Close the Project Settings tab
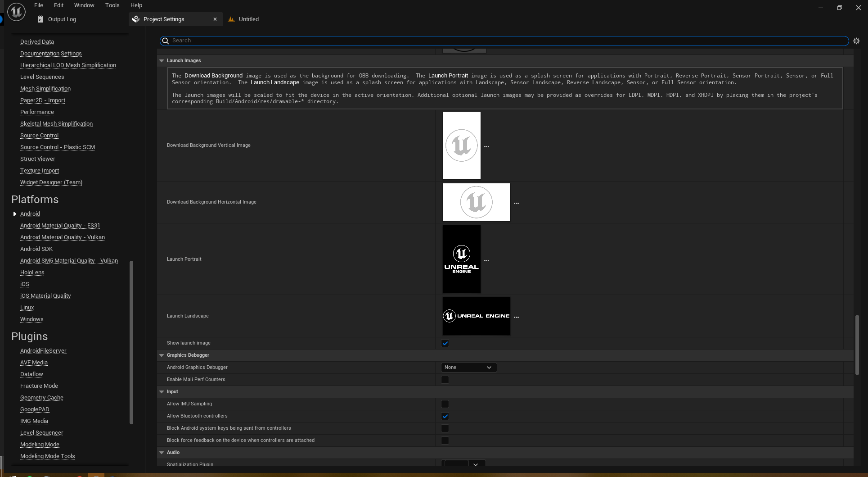 215,19
